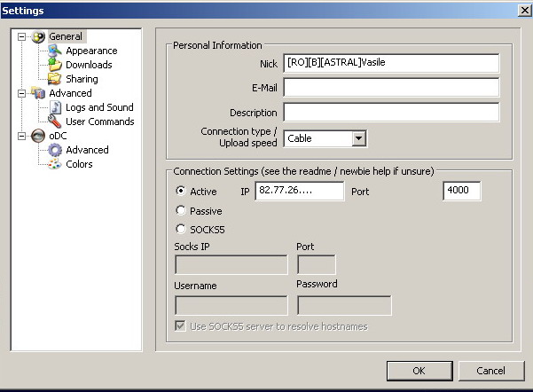The height and width of the screenshot is (392, 533).
Task: Click the Logs and Sound icon
Action: coord(55,107)
